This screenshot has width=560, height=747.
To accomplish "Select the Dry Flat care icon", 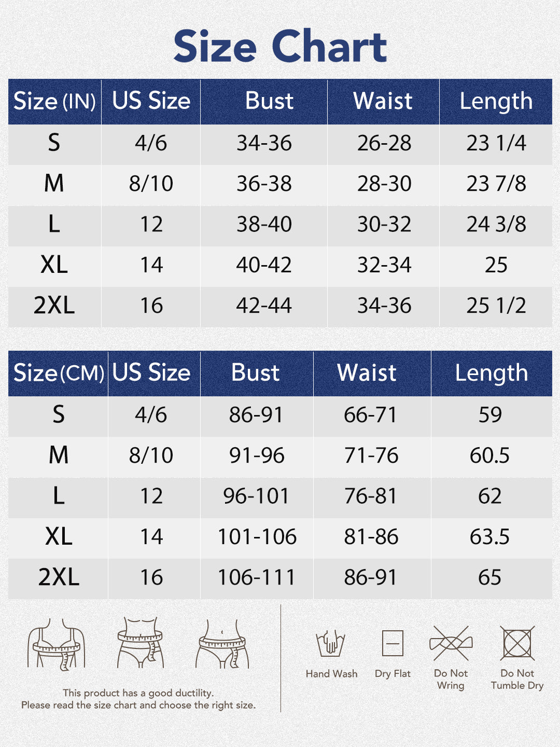I will (x=393, y=644).
